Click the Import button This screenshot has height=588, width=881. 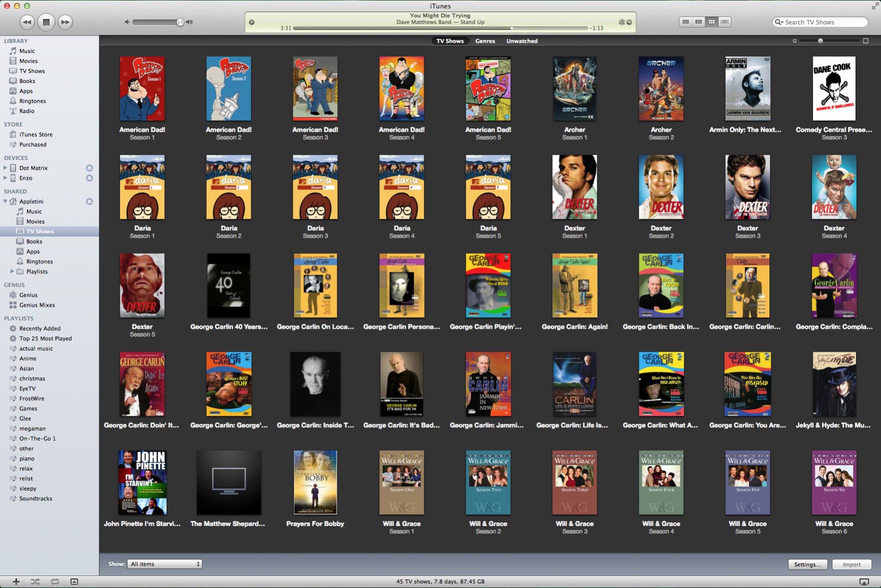coord(851,564)
